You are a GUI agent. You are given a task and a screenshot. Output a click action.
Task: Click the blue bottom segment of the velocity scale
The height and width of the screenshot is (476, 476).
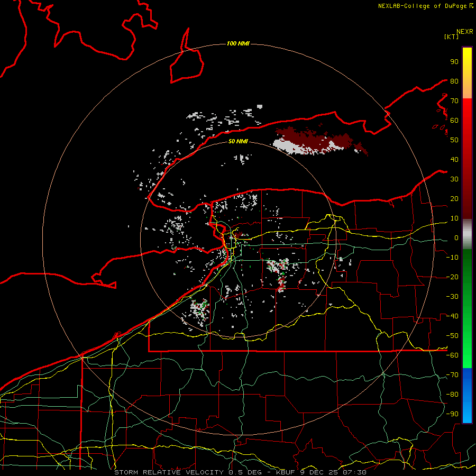click(x=467, y=396)
